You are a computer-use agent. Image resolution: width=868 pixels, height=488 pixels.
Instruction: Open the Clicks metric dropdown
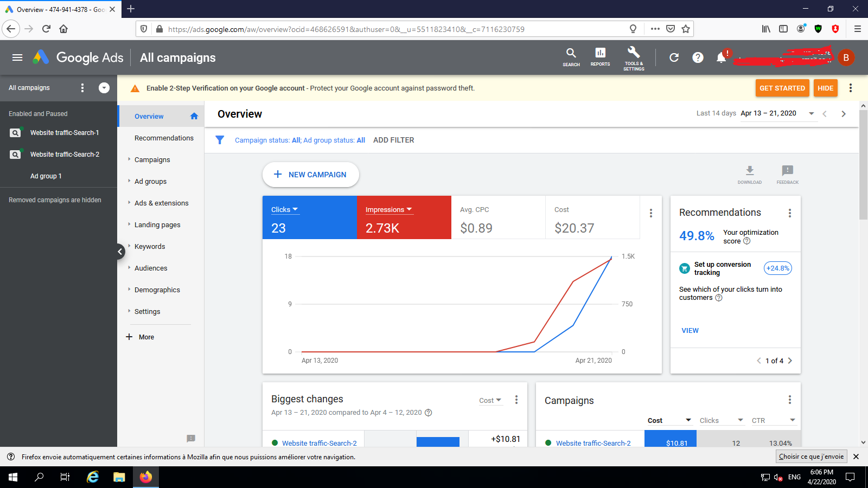click(x=285, y=210)
